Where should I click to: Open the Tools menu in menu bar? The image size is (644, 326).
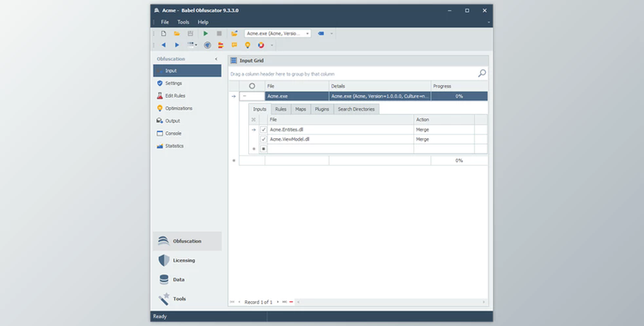tap(183, 22)
